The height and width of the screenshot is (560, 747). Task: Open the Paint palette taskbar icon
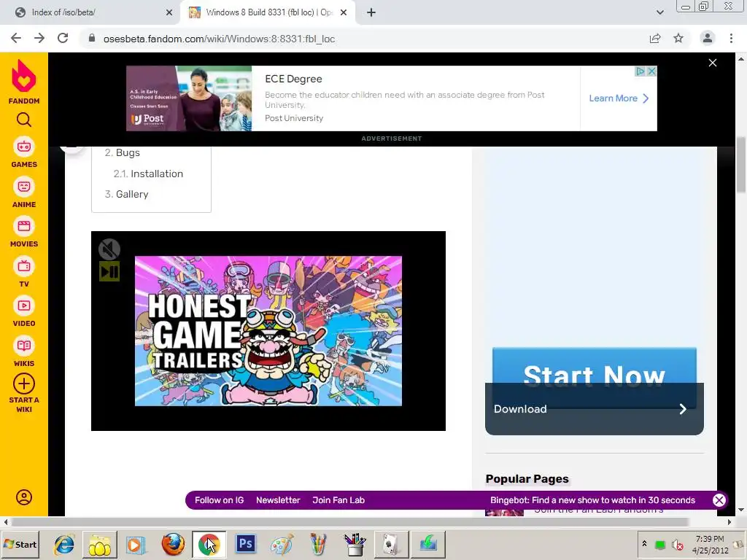tap(282, 544)
